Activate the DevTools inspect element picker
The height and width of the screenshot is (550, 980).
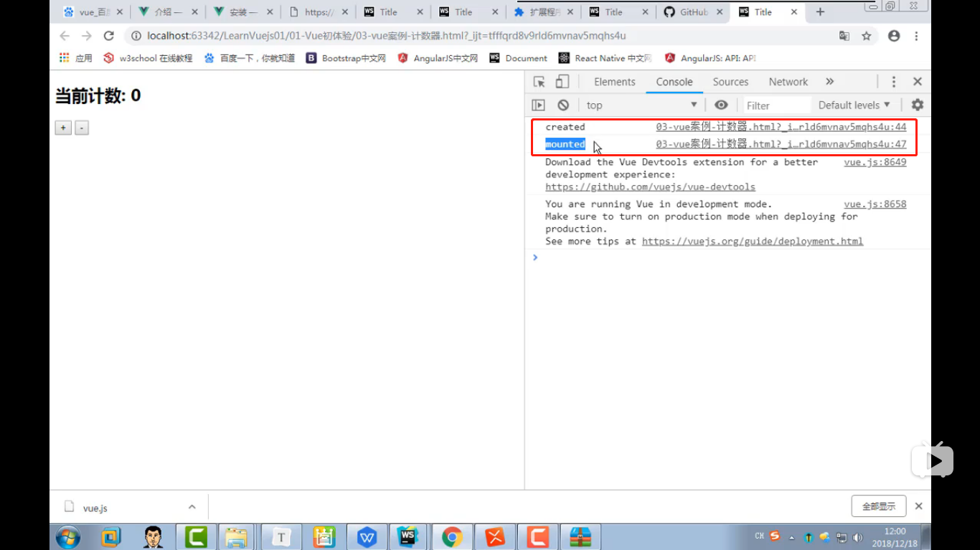(x=540, y=82)
